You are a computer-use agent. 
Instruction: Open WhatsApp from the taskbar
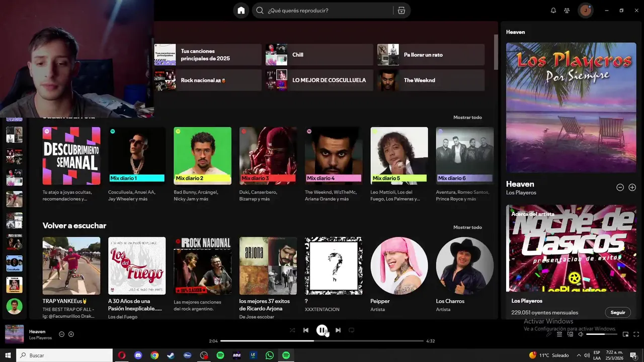270,355
